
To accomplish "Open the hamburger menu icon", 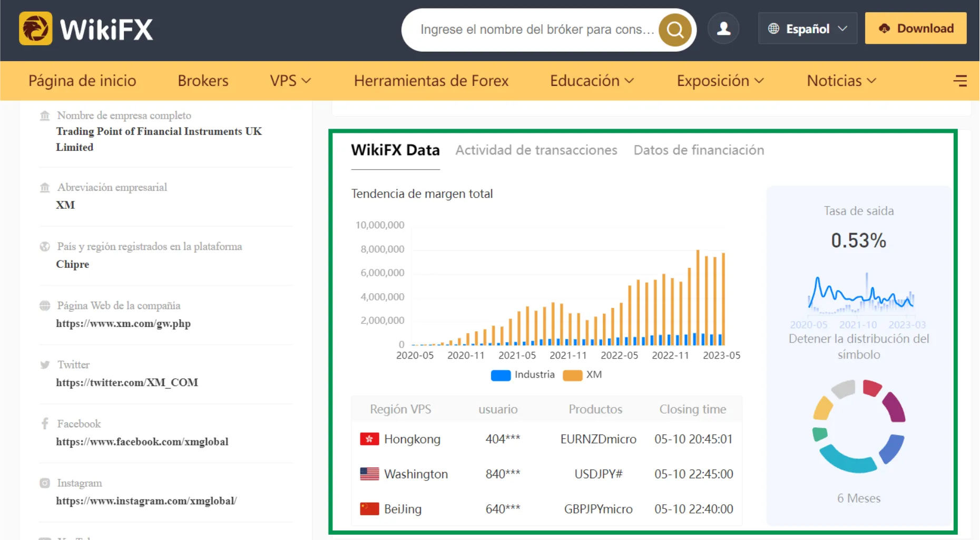I will coord(960,81).
